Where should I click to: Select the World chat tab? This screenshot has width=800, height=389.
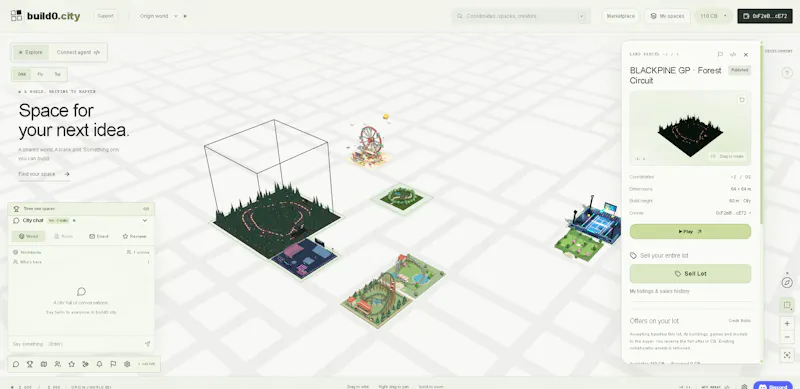coord(28,236)
